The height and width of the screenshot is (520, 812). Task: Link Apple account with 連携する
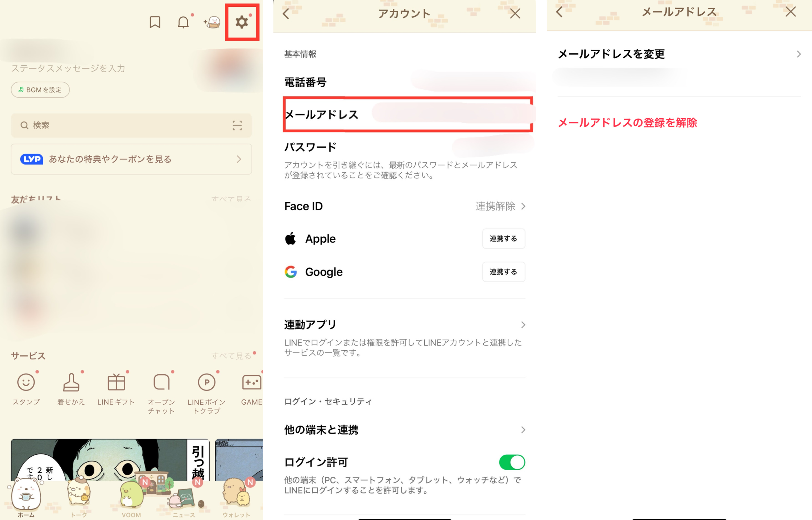pyautogui.click(x=503, y=239)
